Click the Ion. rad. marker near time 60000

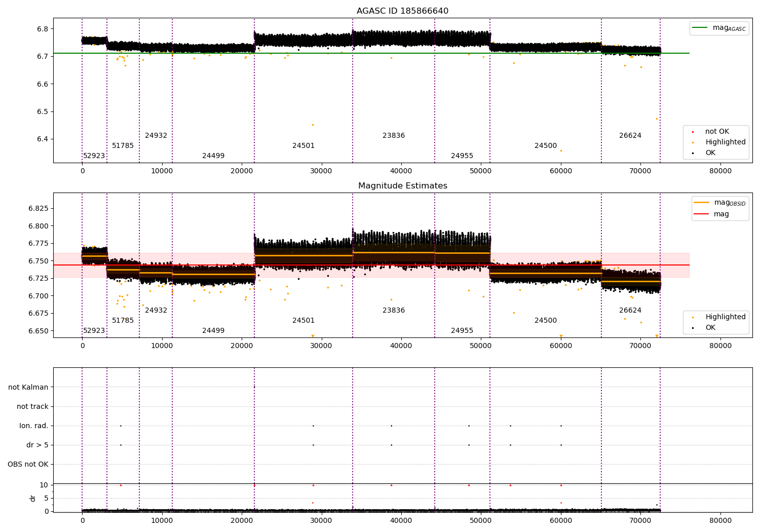[561, 426]
